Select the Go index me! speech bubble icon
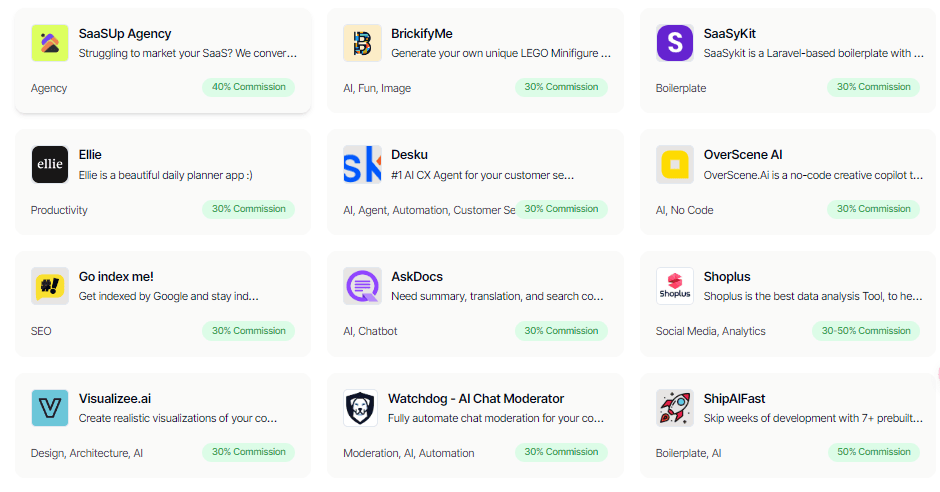Image resolution: width=940 pixels, height=492 pixels. [50, 286]
